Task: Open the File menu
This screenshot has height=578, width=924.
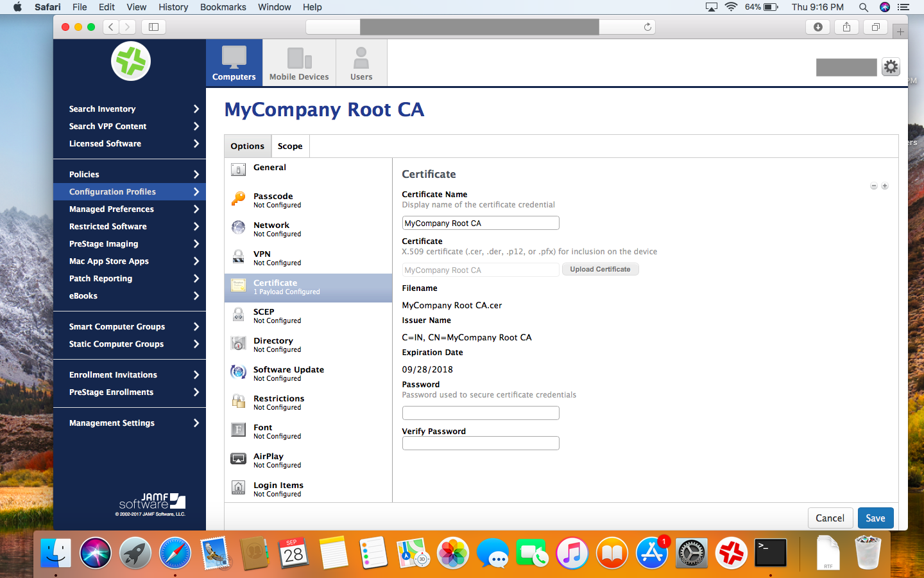Action: click(80, 7)
